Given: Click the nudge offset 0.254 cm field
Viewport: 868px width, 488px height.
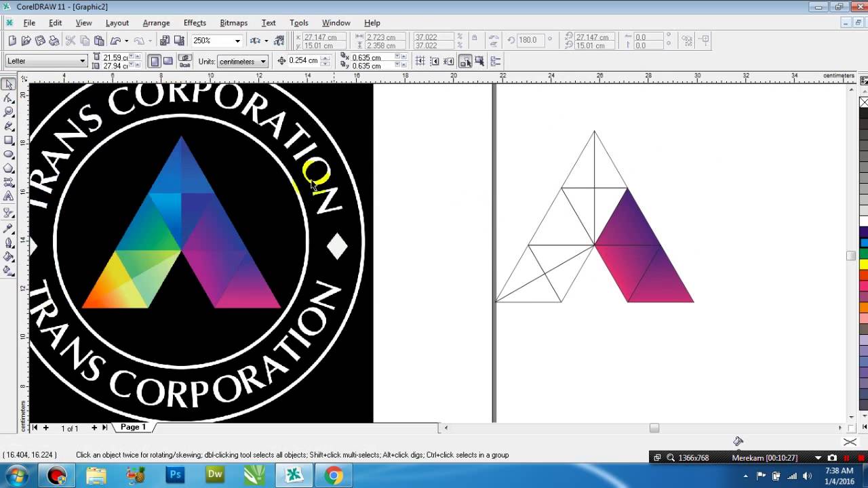Looking at the screenshot, I should [x=304, y=60].
